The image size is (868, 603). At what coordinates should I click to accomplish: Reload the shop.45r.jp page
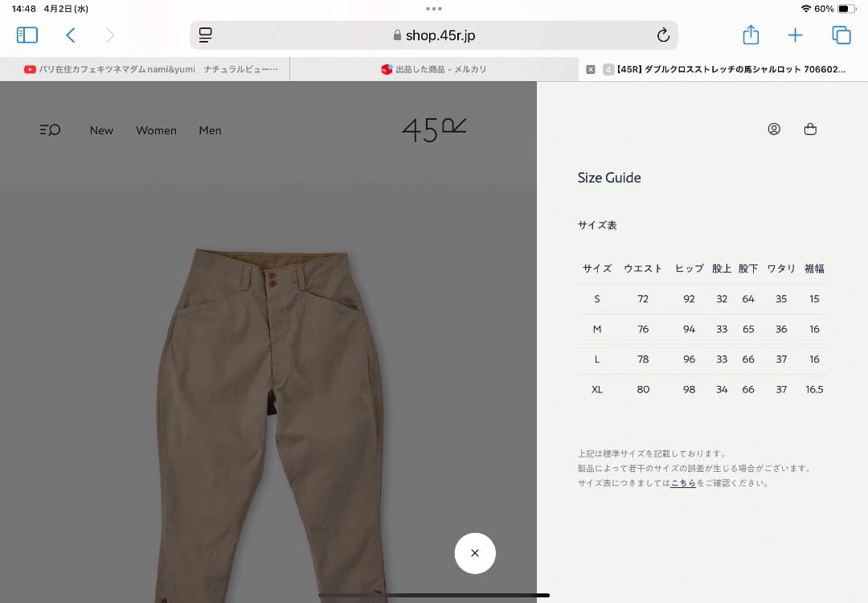663,35
